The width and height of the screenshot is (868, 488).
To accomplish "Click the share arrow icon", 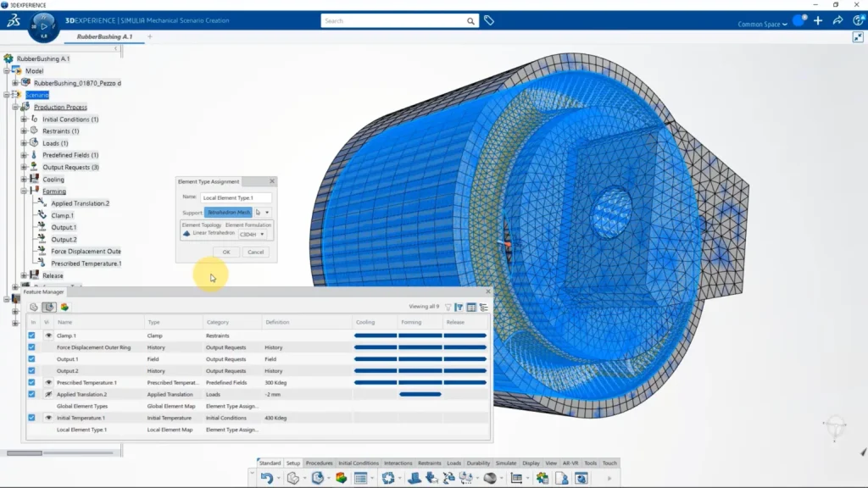I will 837,21.
